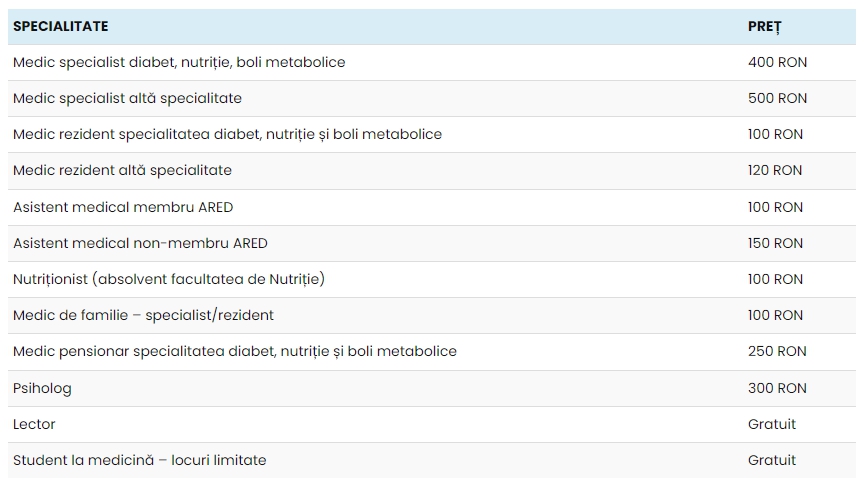Click the PREȚ column header
This screenshot has width=864, height=489.
[764, 26]
